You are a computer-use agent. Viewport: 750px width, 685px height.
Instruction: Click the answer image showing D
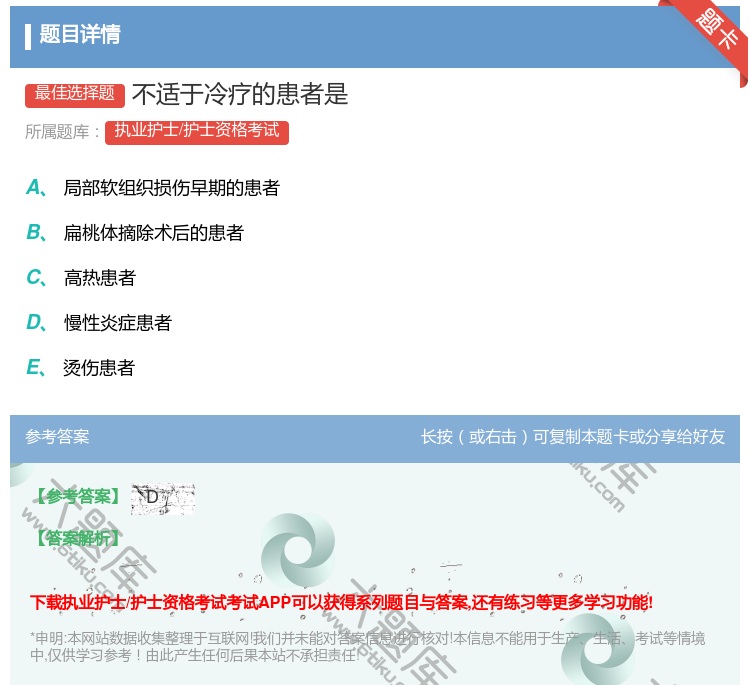click(x=163, y=499)
